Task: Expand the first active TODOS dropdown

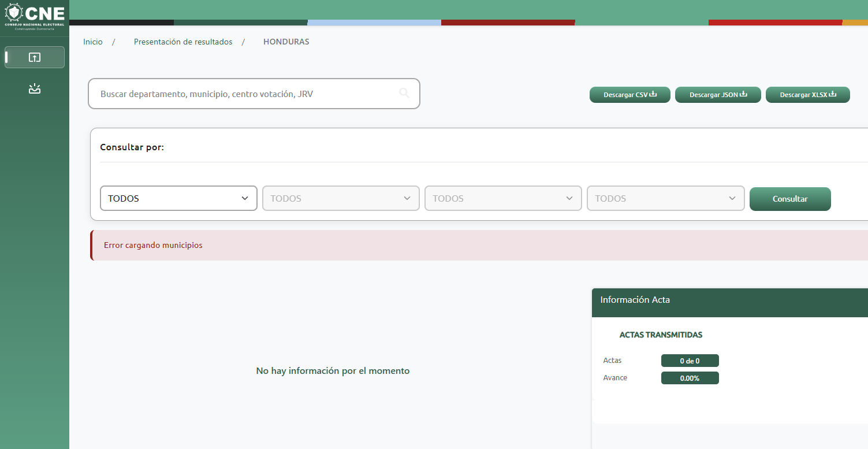Action: [x=178, y=198]
